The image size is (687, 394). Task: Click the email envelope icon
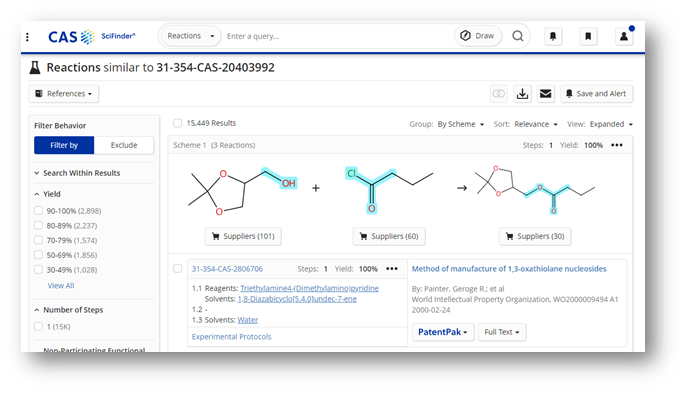pos(545,94)
